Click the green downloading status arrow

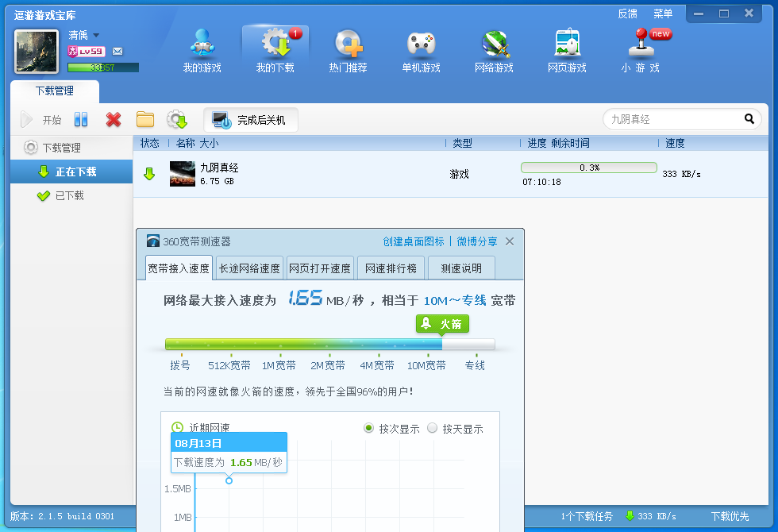(x=149, y=174)
